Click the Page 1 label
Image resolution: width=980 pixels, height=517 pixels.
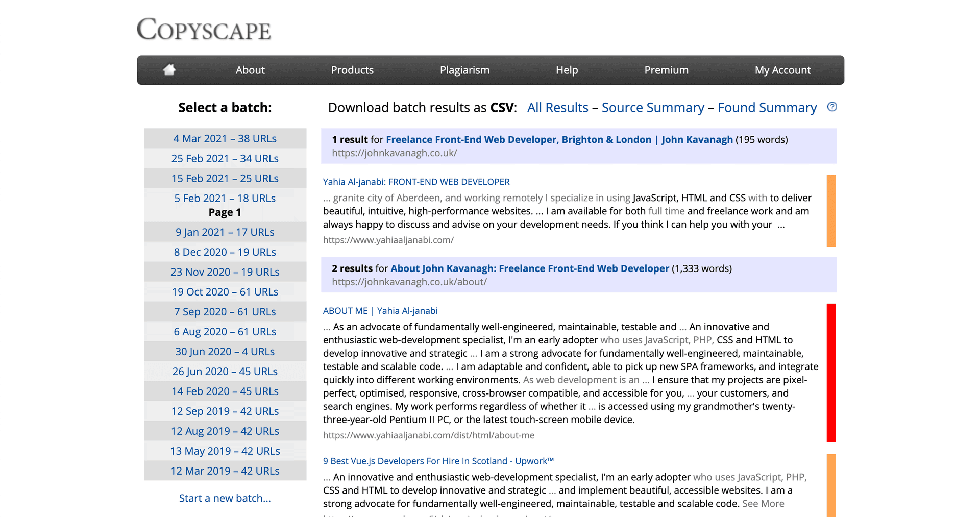[x=225, y=212]
